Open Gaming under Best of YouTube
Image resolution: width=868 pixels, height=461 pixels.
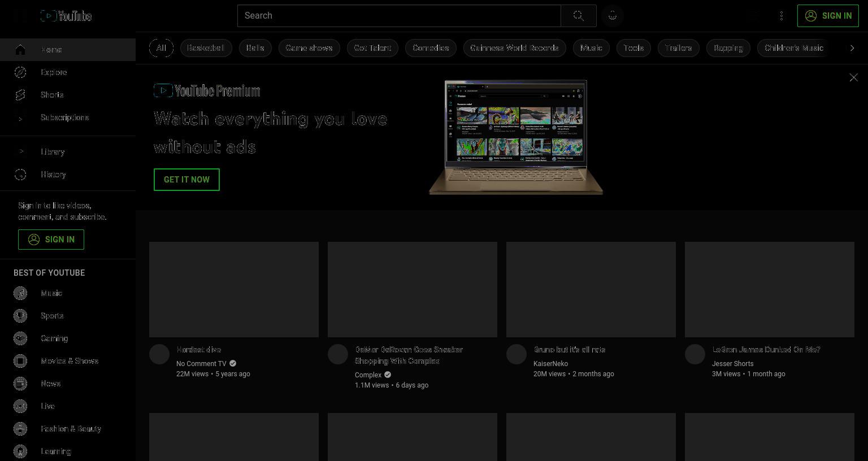(68, 338)
